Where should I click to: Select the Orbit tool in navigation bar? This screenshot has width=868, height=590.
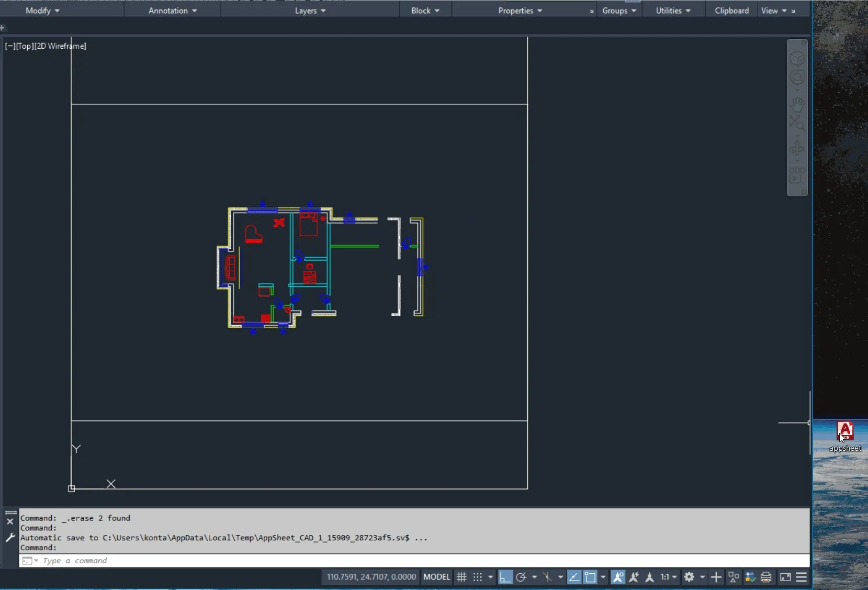point(797,149)
